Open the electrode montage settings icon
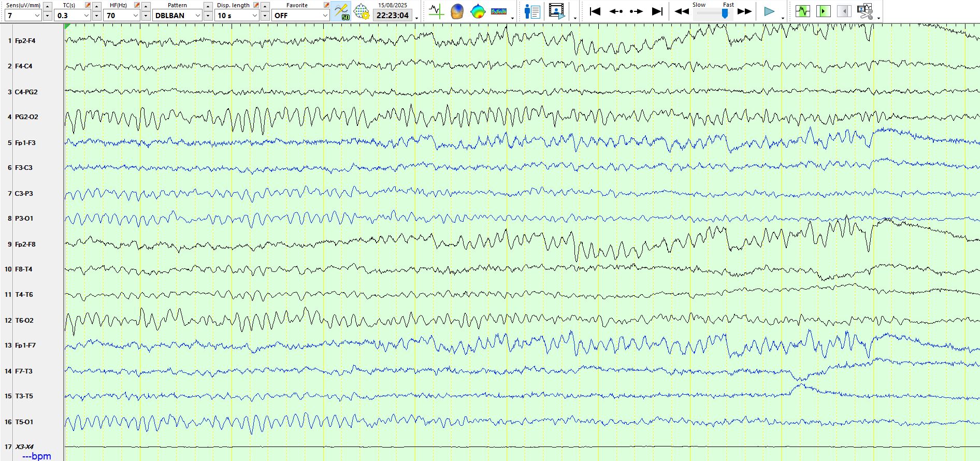 point(361,11)
